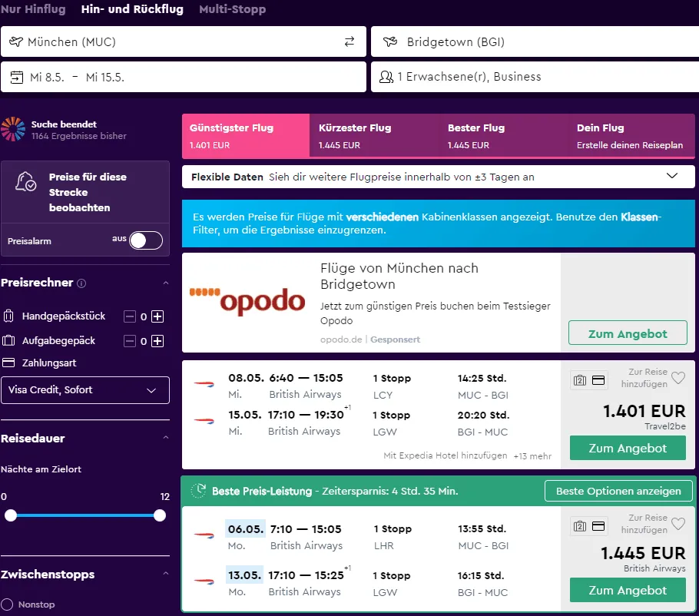Collapse the Reisedauer filter section

click(x=165, y=439)
